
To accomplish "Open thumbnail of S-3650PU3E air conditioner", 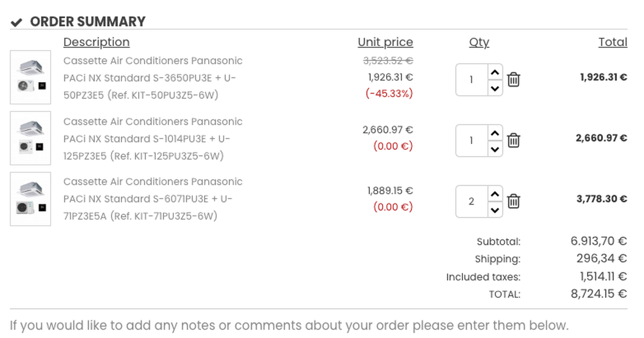I will (x=30, y=77).
